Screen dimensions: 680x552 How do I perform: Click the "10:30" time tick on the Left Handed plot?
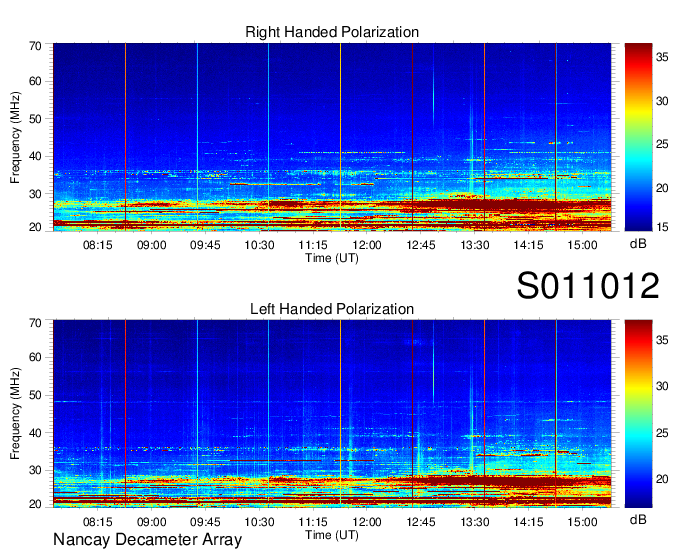[x=259, y=522]
